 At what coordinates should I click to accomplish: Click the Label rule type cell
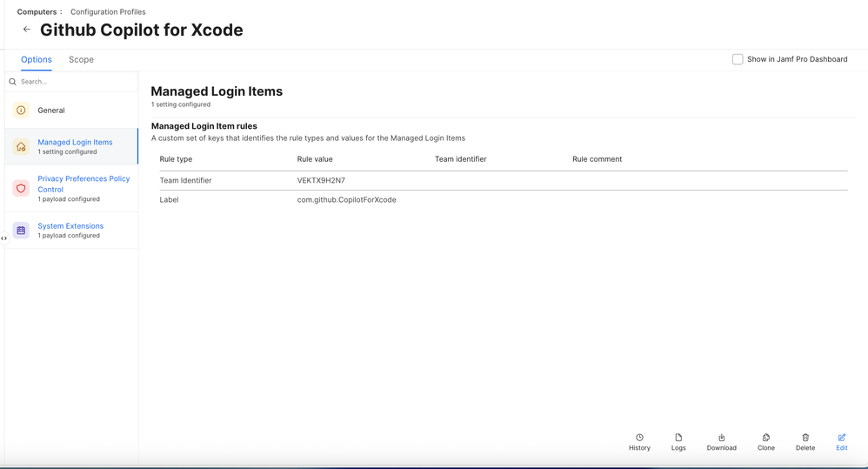pyautogui.click(x=169, y=200)
